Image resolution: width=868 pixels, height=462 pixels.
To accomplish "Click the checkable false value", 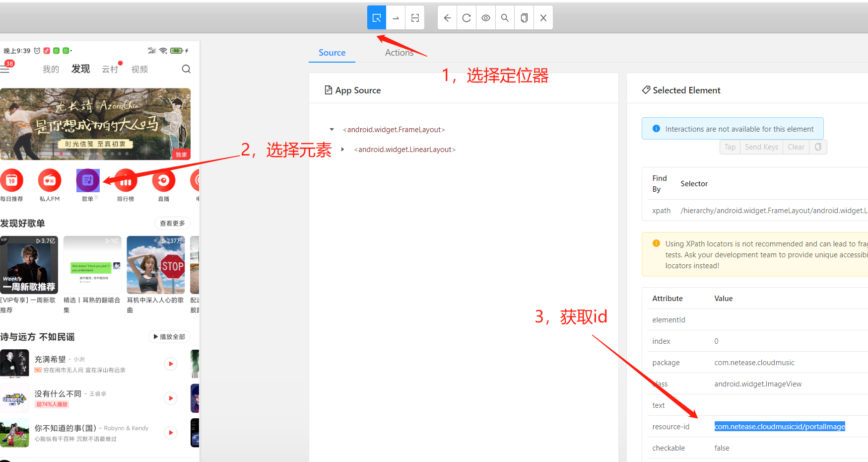I will pos(722,448).
